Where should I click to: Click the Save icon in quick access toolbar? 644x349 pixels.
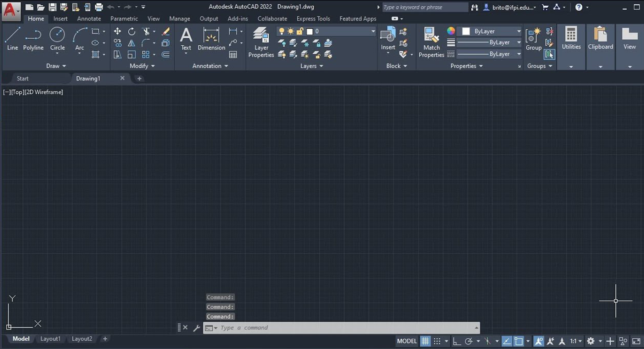pos(52,7)
